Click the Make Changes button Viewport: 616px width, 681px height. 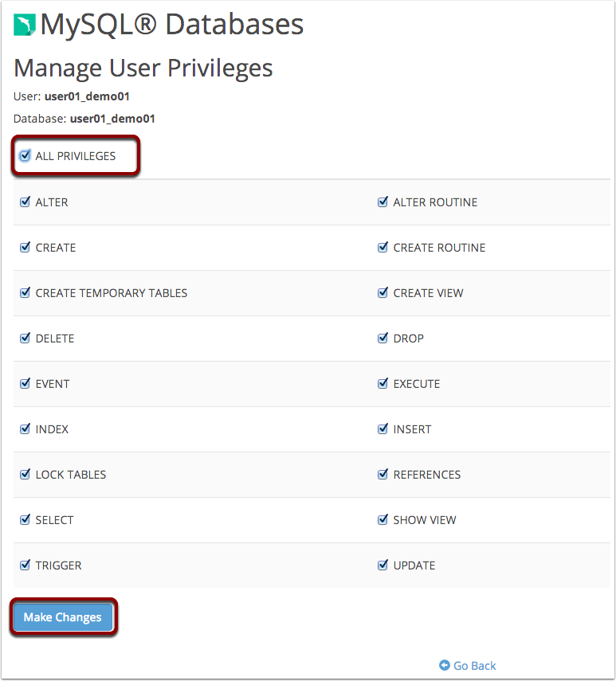63,616
